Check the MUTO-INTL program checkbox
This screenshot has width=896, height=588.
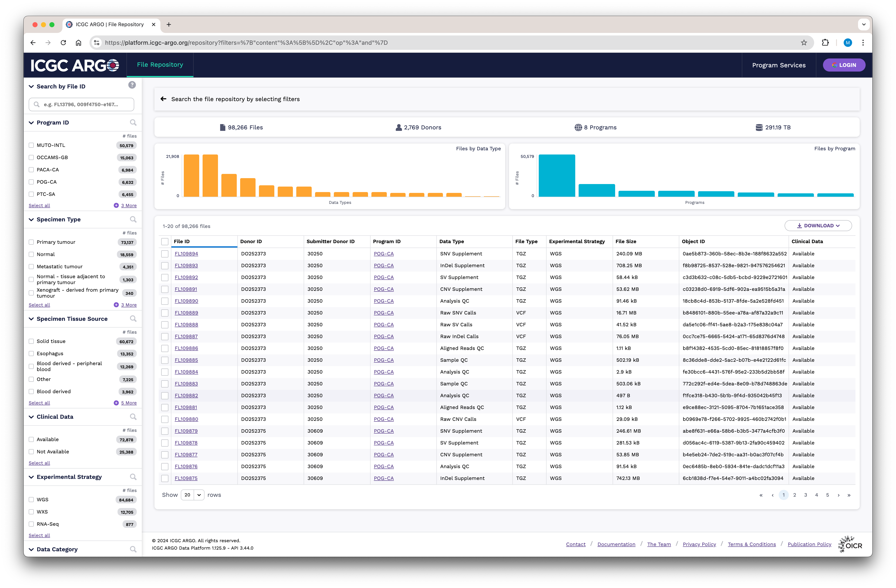coord(31,145)
